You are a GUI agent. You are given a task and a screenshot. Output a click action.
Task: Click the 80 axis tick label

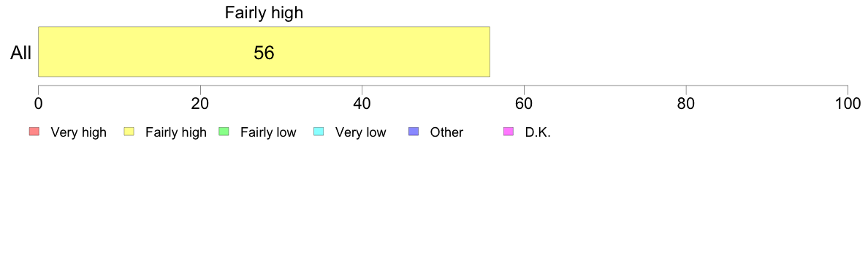tap(686, 103)
